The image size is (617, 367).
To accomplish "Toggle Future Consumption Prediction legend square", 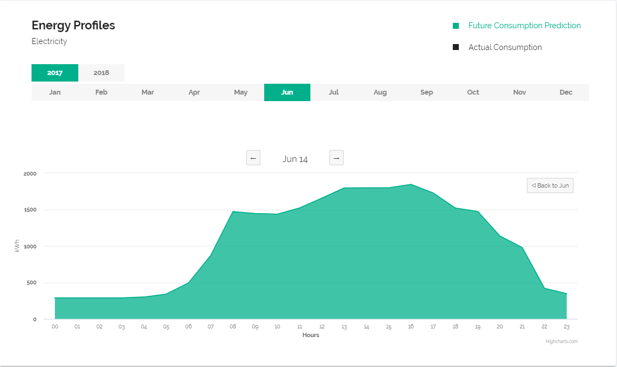I will (x=456, y=26).
